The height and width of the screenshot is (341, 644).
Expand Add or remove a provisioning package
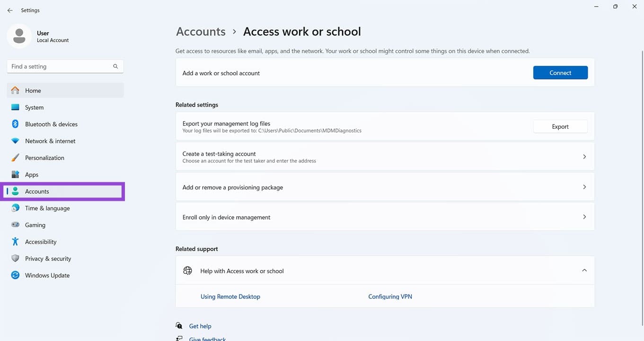pos(385,187)
